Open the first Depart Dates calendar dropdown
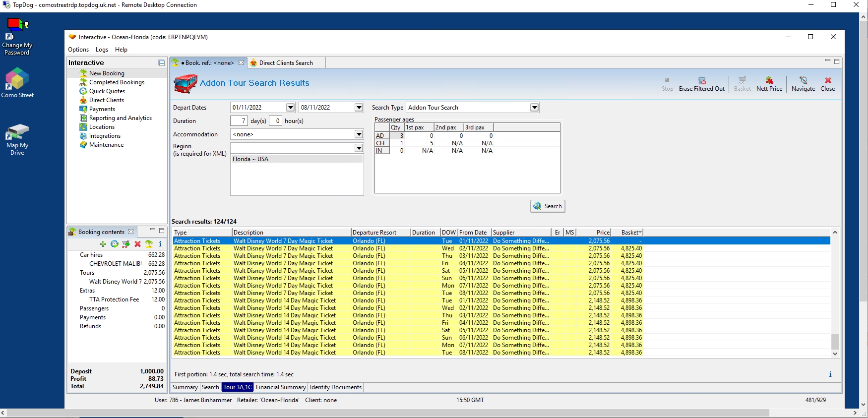 (291, 108)
